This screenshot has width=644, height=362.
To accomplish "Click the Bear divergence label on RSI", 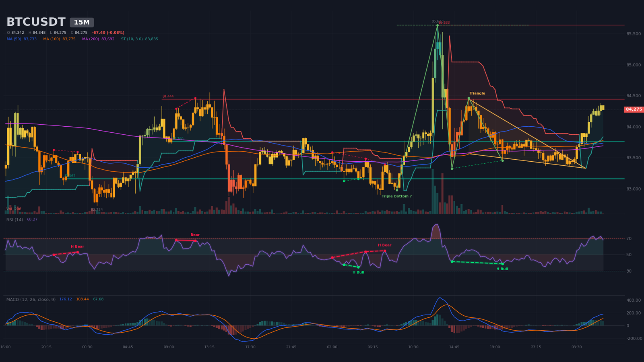I will 195,235.
